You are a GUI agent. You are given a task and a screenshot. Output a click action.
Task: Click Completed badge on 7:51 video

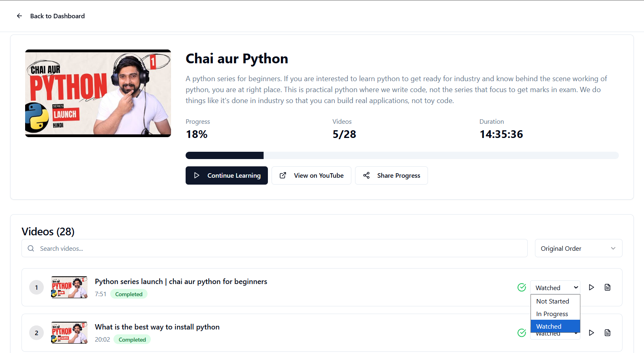click(129, 294)
